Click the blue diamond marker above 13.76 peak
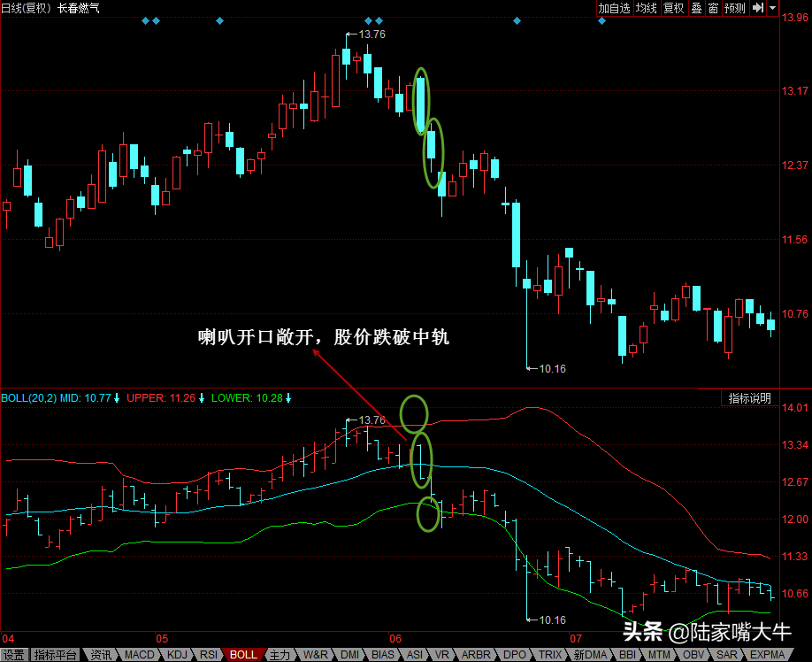This screenshot has height=662, width=812. (x=368, y=20)
